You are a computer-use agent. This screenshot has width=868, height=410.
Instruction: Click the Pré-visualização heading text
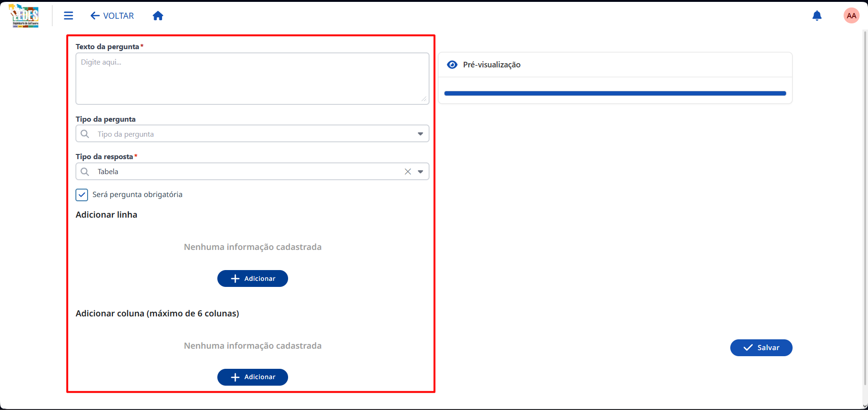click(x=492, y=65)
